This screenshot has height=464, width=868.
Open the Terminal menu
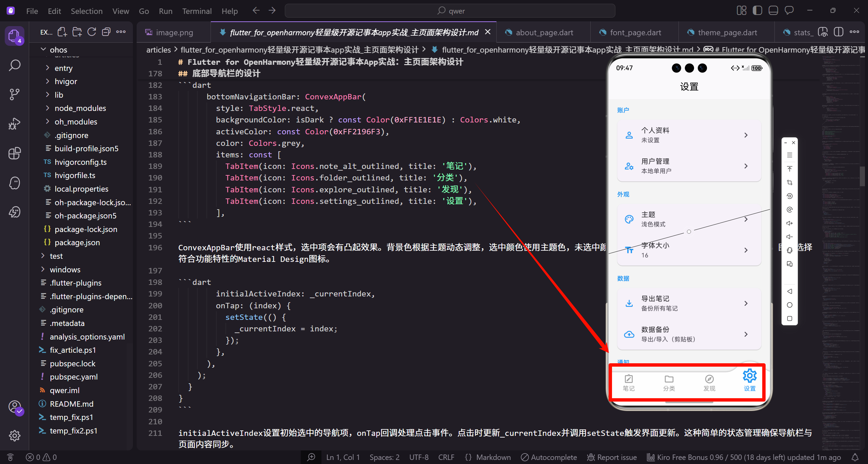click(197, 11)
